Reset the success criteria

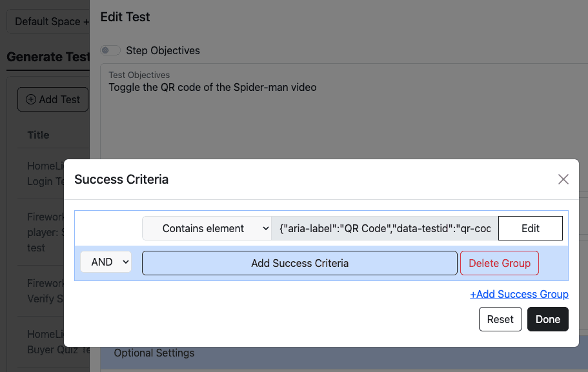[x=500, y=319]
